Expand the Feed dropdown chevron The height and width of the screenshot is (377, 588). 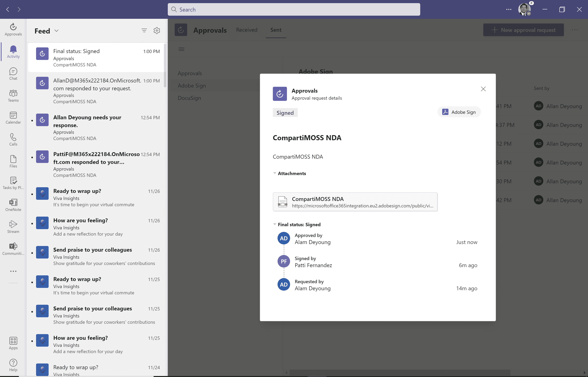57,31
